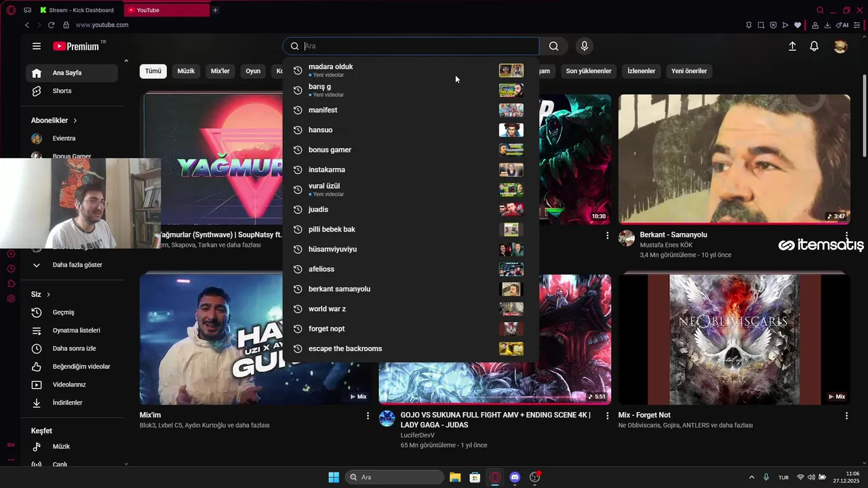The image size is (868, 488).
Task: Choose 'pilli bebek bak' search suggestion
Action: click(x=410, y=229)
